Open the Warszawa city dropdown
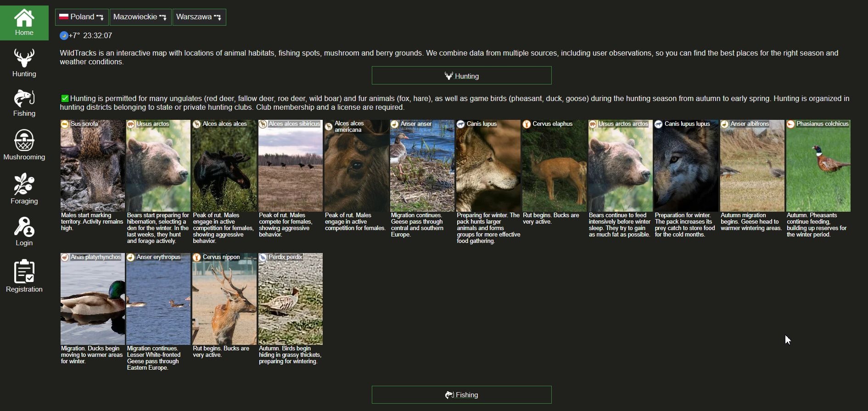The width and height of the screenshot is (868, 411). click(x=199, y=17)
